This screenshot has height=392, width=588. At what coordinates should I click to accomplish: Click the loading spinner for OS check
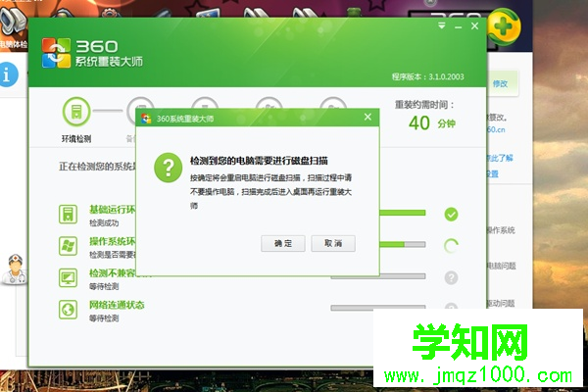click(x=451, y=246)
